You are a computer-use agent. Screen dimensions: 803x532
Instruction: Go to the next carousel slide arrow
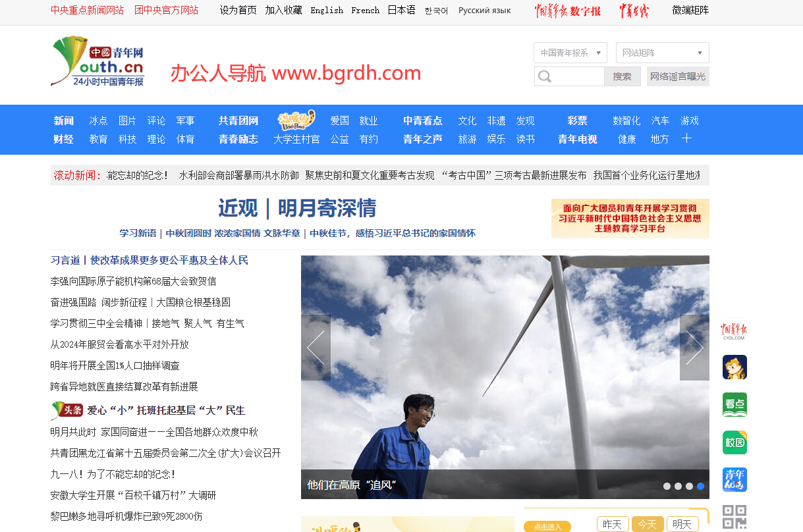point(694,348)
